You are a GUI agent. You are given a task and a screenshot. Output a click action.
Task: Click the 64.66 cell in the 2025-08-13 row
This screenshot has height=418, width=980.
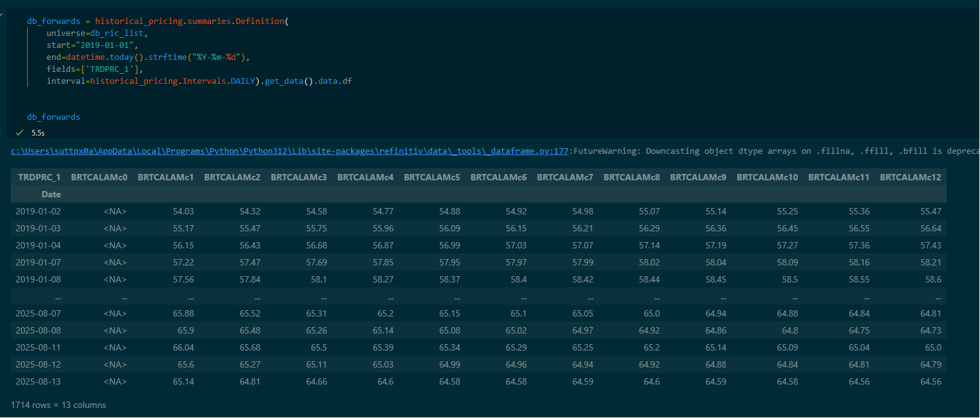pos(316,381)
